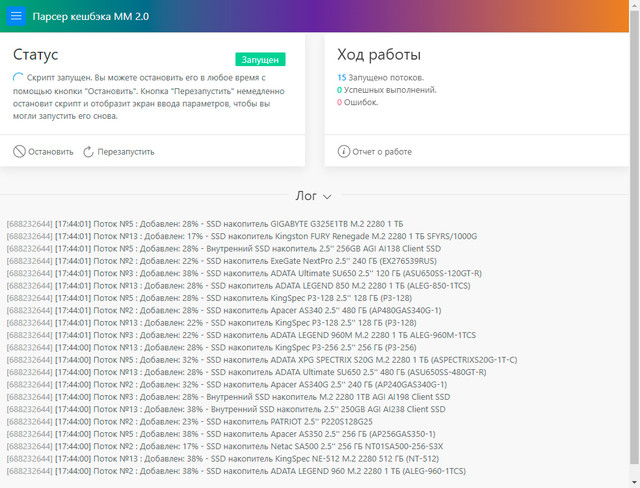The height and width of the screenshot is (488, 640).
Task: Select log row Apacer AS340 480 ГБ
Action: tap(224, 311)
